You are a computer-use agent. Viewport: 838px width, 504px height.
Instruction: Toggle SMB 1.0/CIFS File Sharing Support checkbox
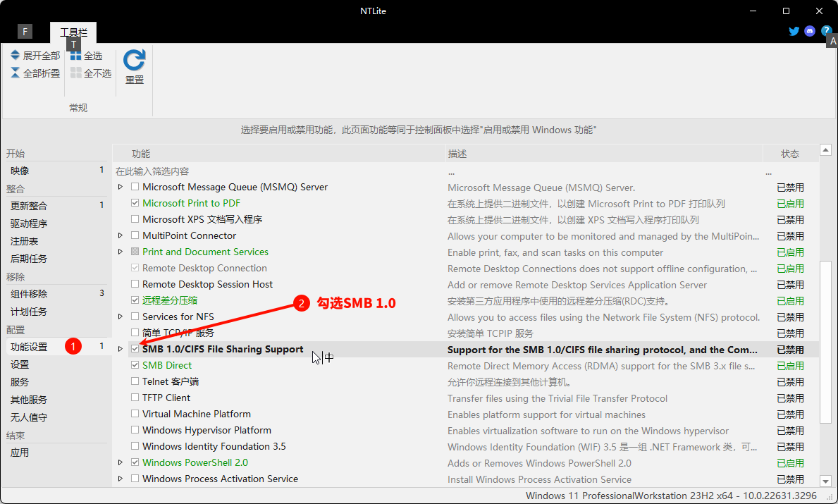click(x=135, y=349)
